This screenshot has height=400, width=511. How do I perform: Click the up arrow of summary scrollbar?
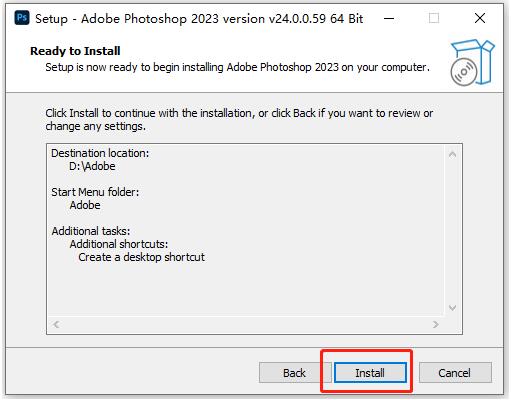point(452,154)
